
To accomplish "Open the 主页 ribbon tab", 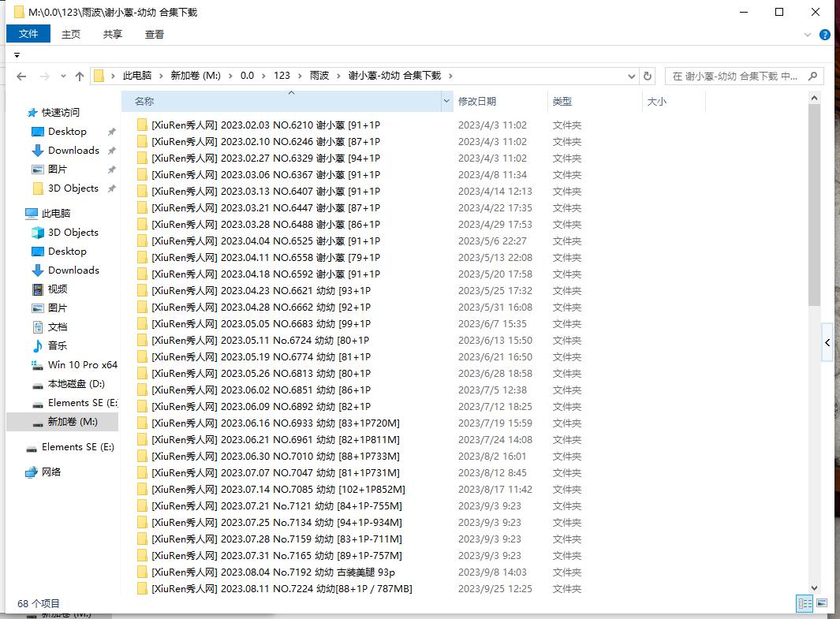I will click(x=71, y=34).
